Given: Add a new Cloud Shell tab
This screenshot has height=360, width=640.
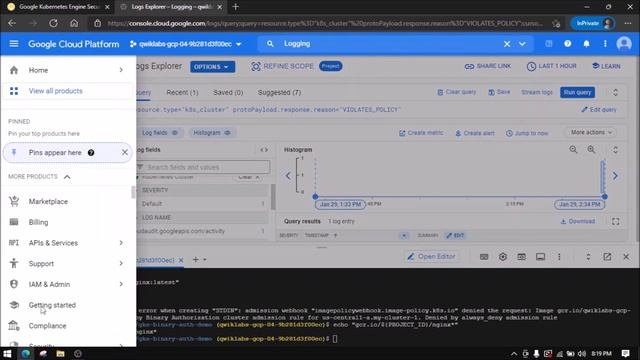Looking at the screenshot, I should [x=196, y=260].
